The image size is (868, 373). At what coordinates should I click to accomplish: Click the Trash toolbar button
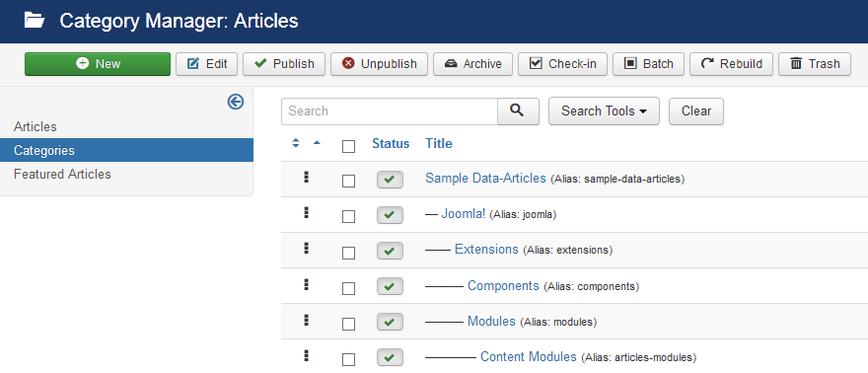coord(815,64)
